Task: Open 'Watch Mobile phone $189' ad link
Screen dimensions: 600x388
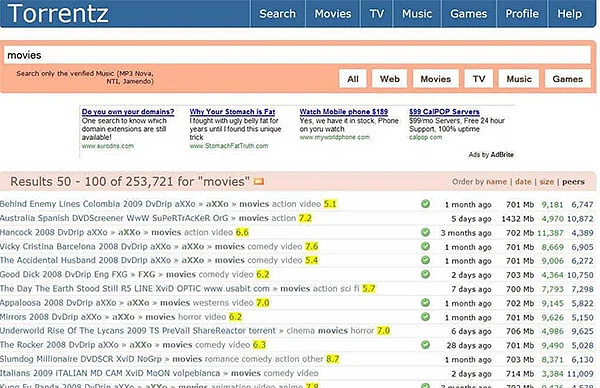Action: click(x=344, y=112)
